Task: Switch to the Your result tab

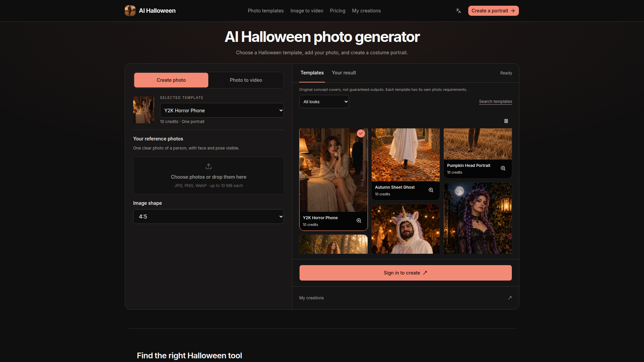Action: (344, 73)
